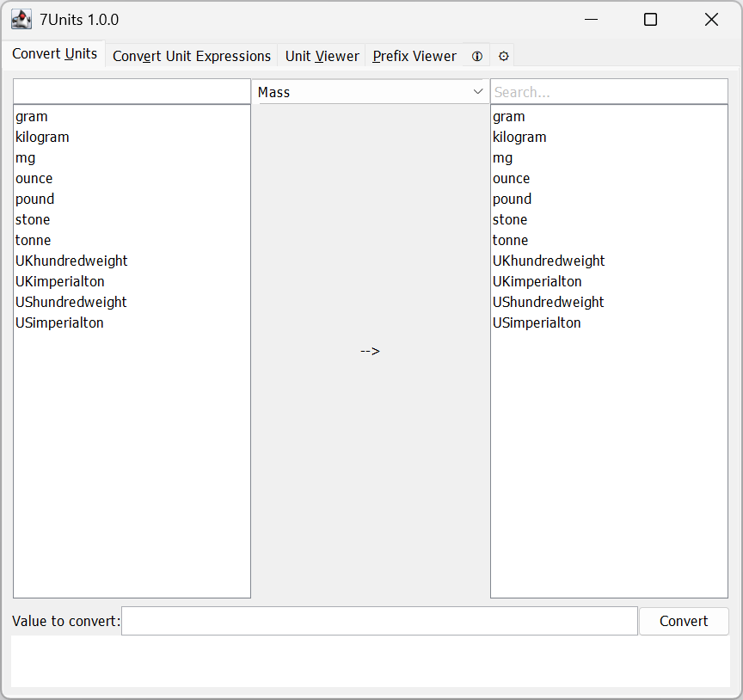
Task: Select UKhundredweight in the left list
Action: (71, 261)
